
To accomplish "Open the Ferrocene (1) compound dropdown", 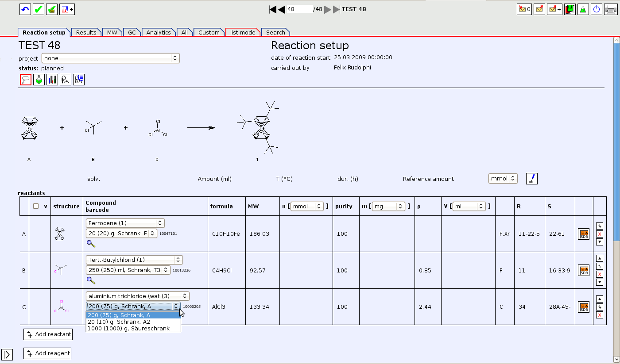I will click(125, 223).
